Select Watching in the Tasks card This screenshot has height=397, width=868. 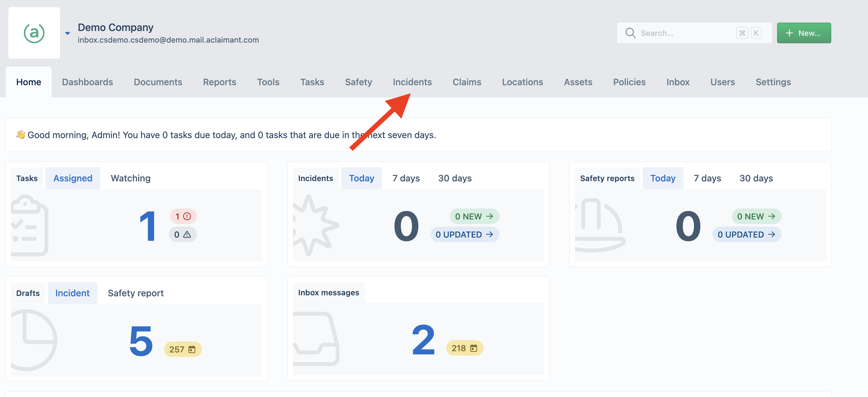tap(130, 178)
